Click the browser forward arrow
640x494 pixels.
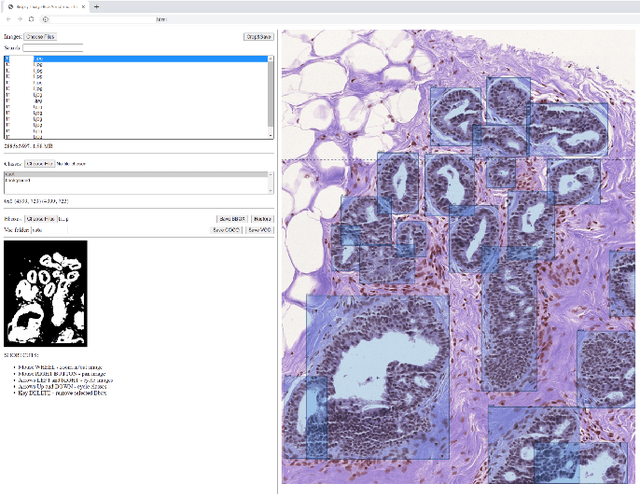20,19
